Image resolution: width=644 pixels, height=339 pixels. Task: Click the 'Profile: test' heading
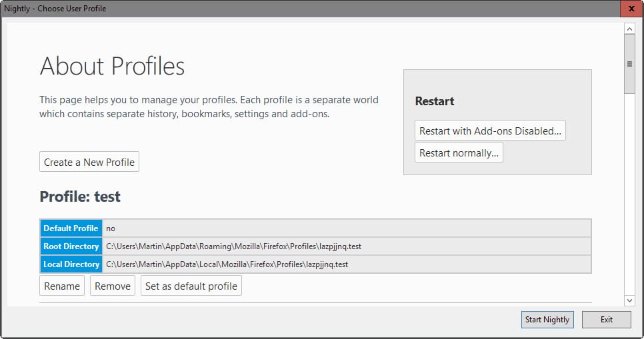click(x=80, y=196)
